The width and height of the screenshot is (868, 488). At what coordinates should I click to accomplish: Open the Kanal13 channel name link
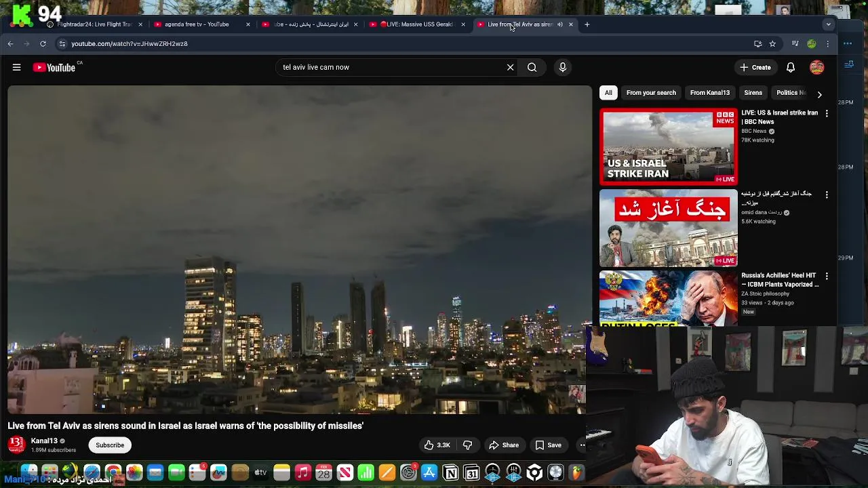pos(44,441)
